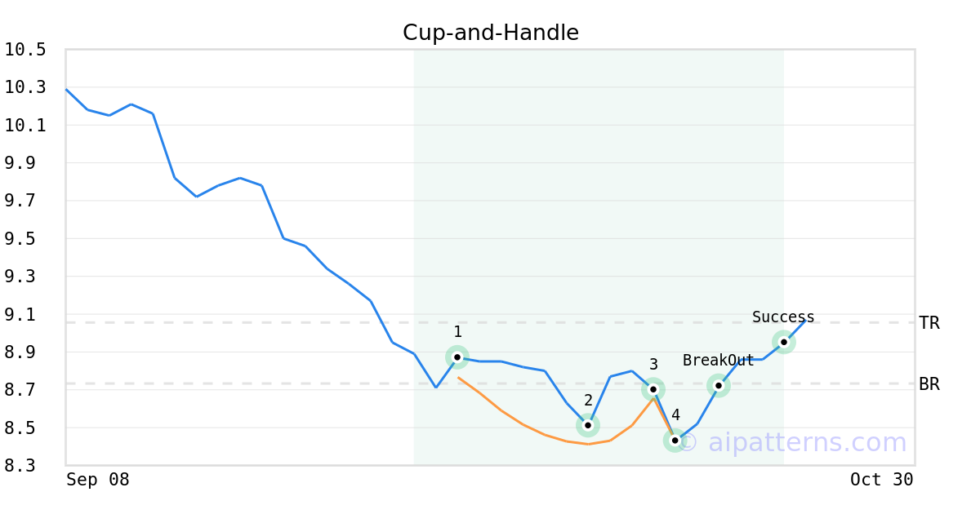
Task: Click the Sep 08 start date label
Action: [98, 480]
